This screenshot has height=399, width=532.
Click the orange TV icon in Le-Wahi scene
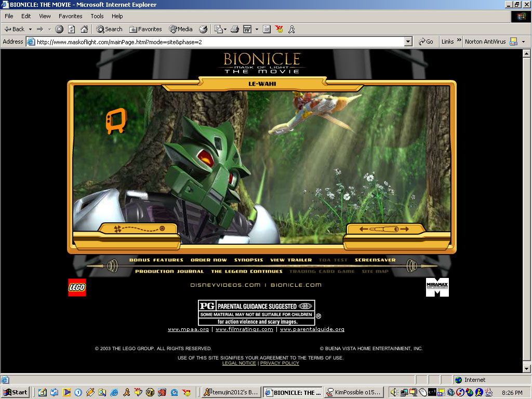pos(116,121)
